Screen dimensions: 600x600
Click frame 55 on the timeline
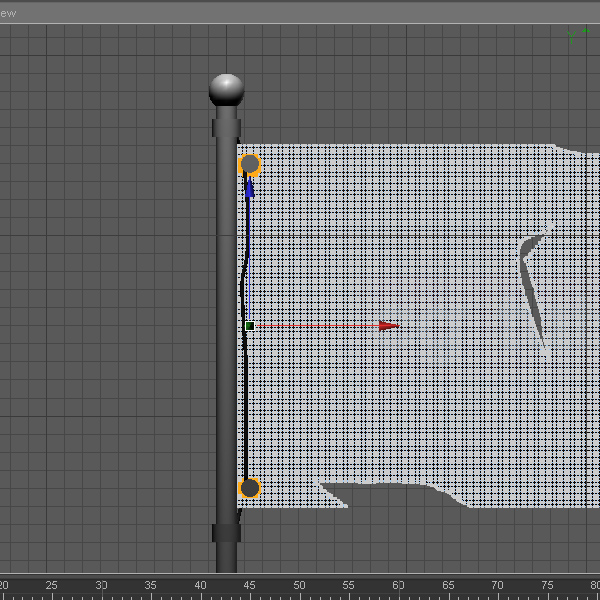point(349,585)
